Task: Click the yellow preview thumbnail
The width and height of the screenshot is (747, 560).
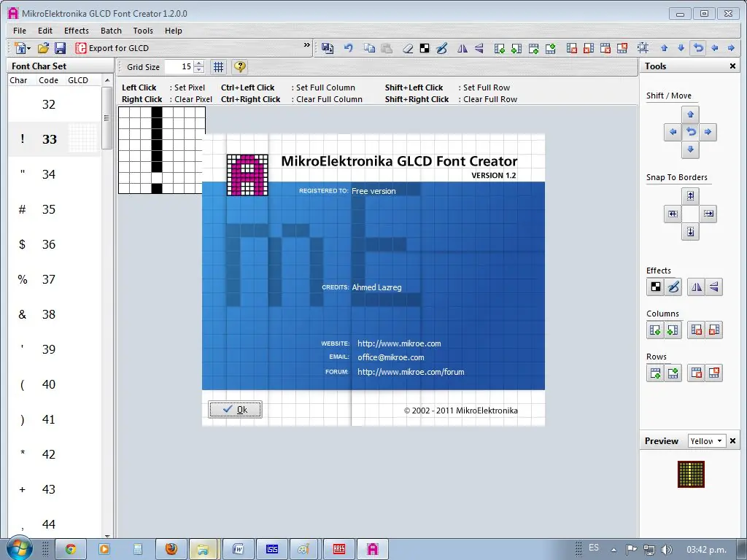Action: tap(691, 474)
